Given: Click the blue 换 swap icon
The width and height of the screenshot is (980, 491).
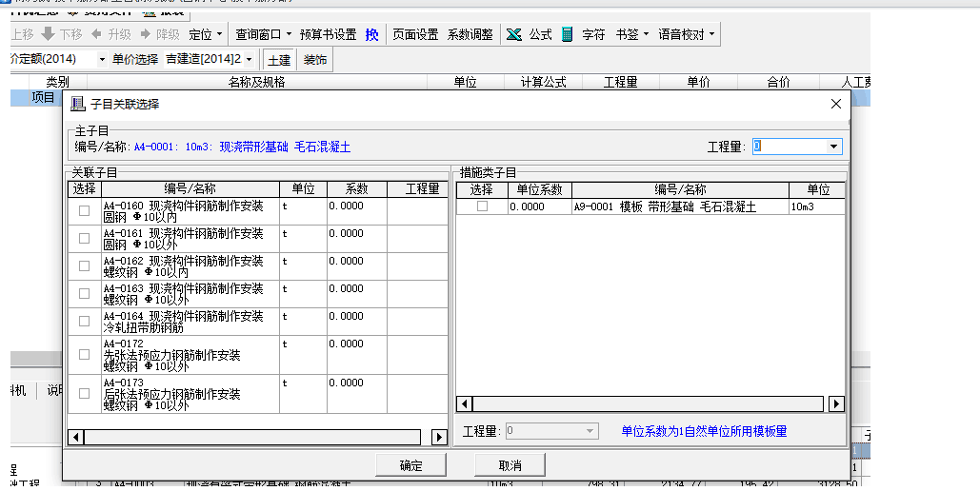Looking at the screenshot, I should click(x=371, y=34).
